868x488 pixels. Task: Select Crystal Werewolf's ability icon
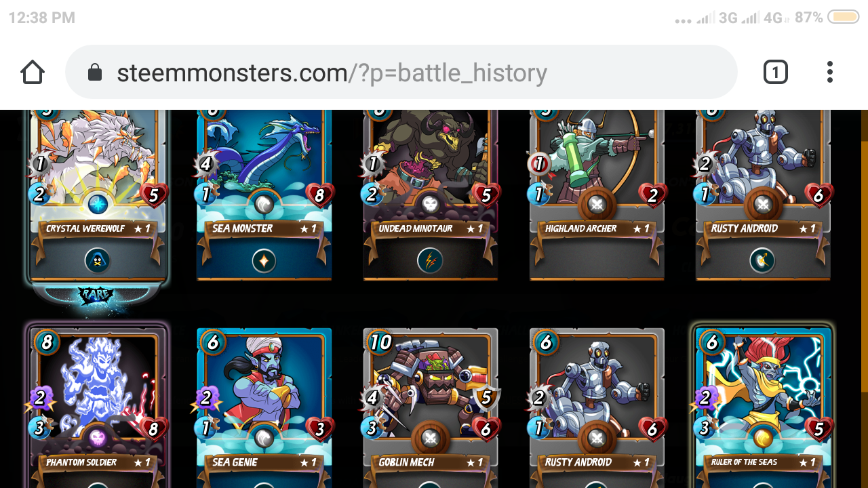pos(98,260)
